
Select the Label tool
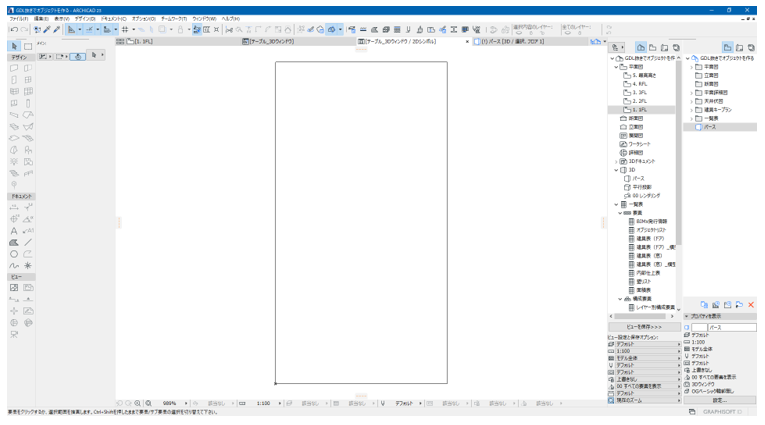click(28, 231)
